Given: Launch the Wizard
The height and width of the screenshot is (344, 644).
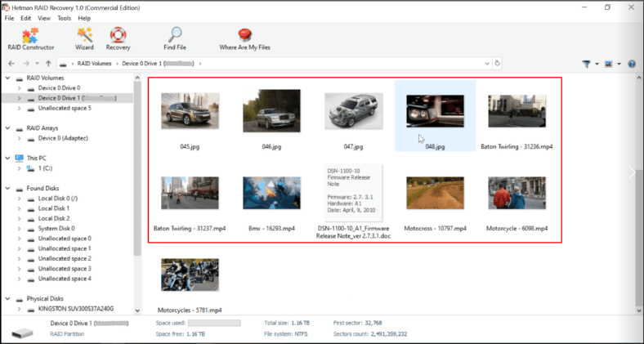Looking at the screenshot, I should point(84,39).
